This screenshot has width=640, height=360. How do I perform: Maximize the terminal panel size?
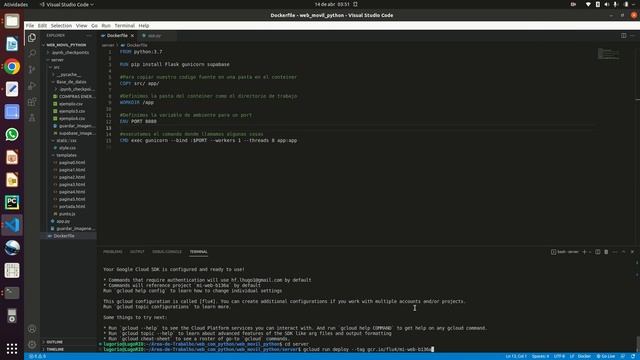coord(624,252)
